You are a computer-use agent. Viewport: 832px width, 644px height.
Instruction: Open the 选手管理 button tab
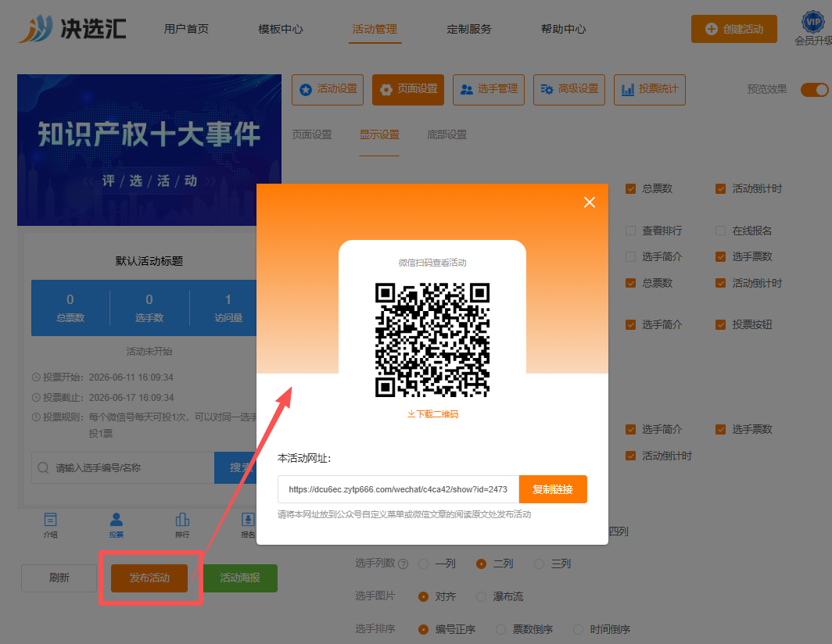[489, 90]
